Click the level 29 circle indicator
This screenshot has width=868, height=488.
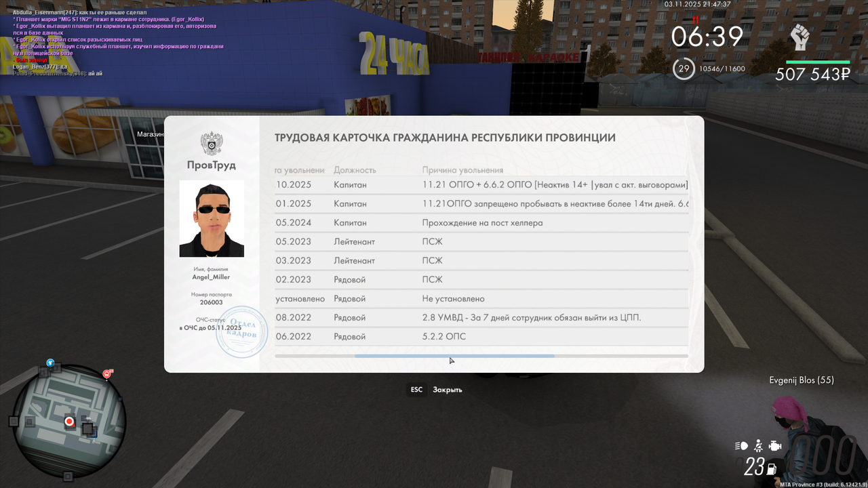[684, 68]
